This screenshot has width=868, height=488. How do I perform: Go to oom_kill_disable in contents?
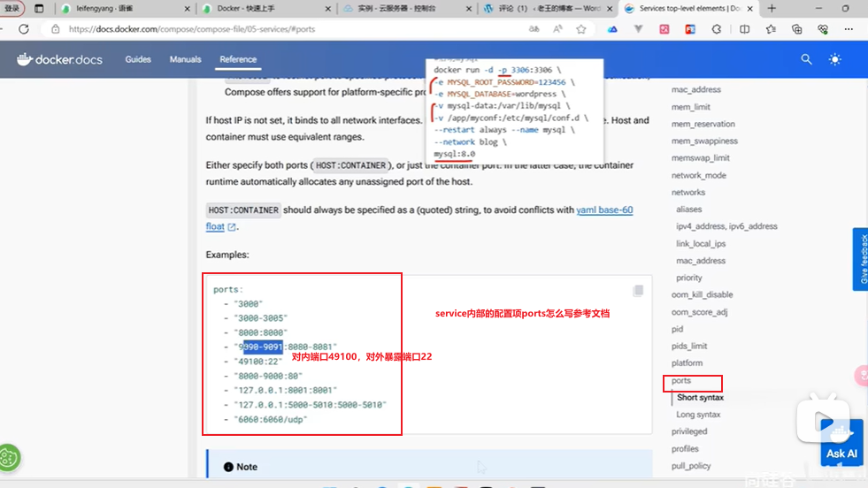click(x=702, y=294)
